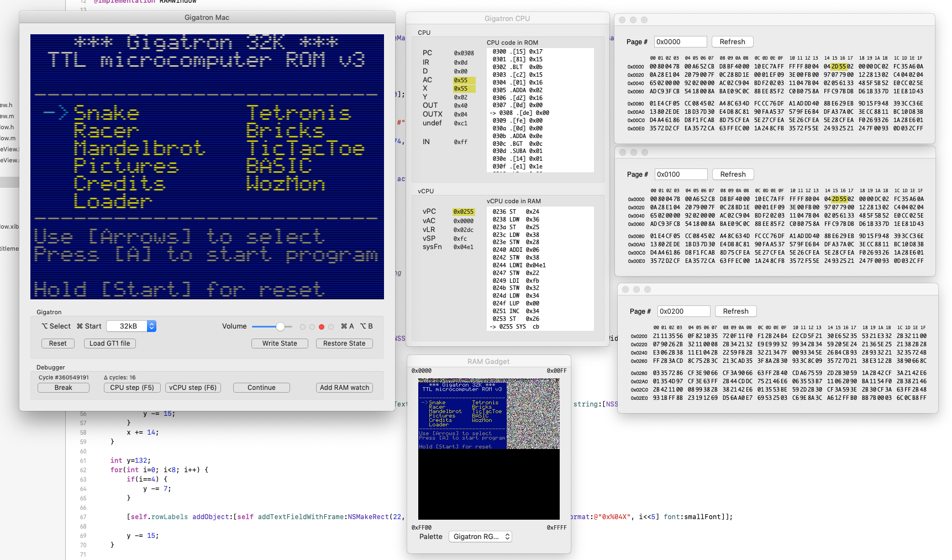Select vCPU code line 0255 SYS cb
This screenshot has height=560, width=952.
pos(514,327)
